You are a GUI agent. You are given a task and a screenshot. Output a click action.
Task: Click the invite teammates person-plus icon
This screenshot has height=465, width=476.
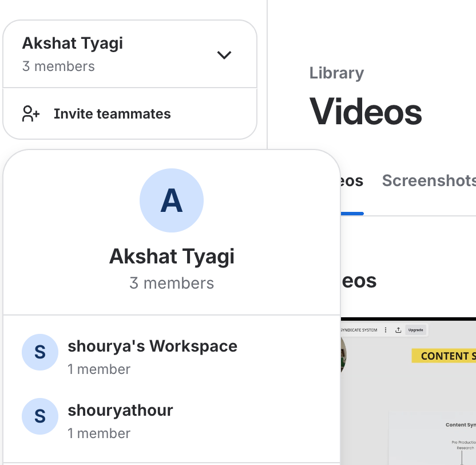coord(31,113)
